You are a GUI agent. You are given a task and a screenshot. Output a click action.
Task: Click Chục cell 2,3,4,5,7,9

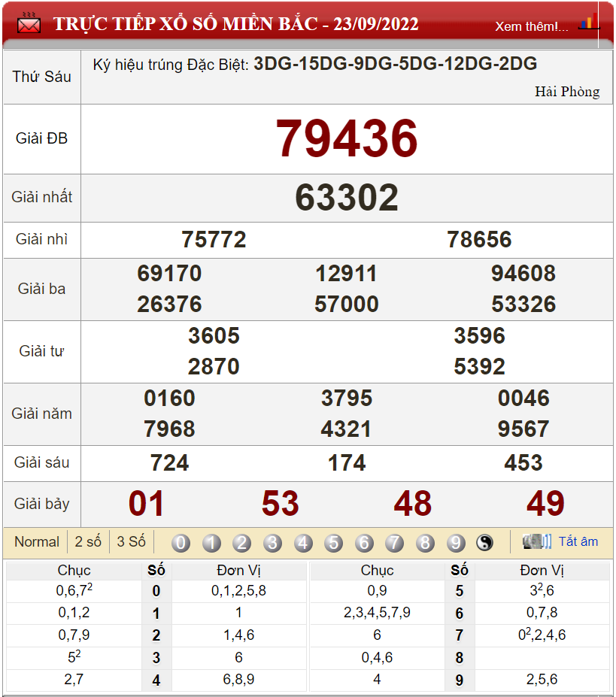tap(377, 613)
